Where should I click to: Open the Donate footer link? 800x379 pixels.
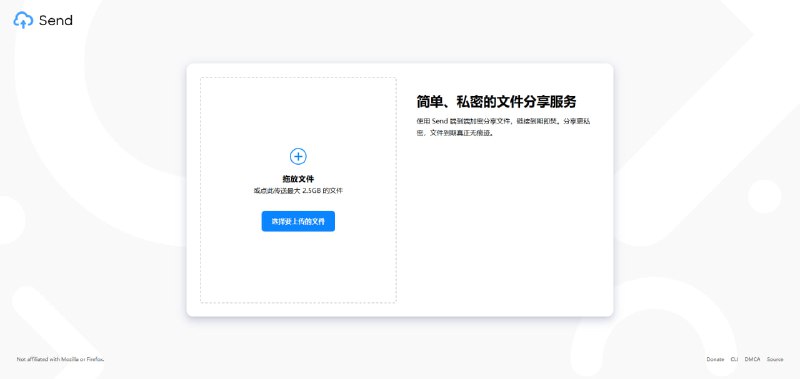click(x=715, y=360)
